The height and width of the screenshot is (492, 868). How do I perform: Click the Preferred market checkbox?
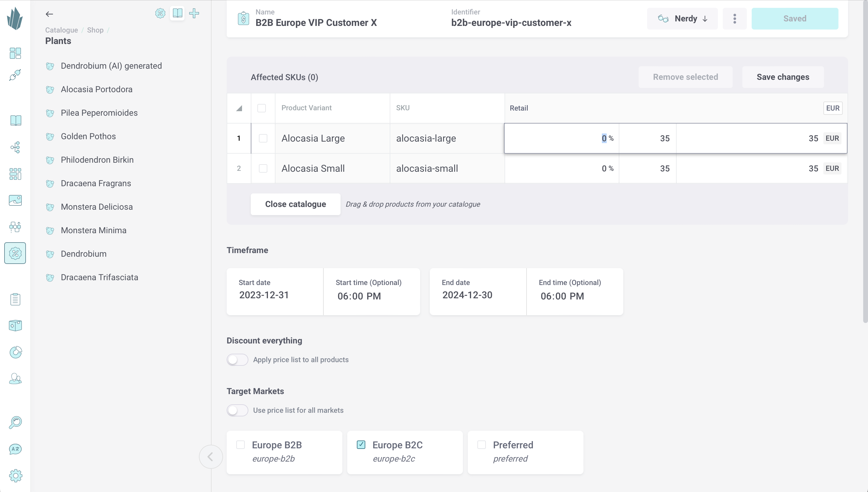(482, 445)
